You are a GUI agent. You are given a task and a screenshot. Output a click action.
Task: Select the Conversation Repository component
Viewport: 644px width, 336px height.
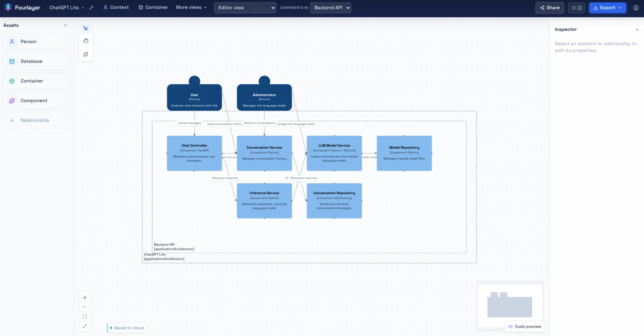(334, 201)
